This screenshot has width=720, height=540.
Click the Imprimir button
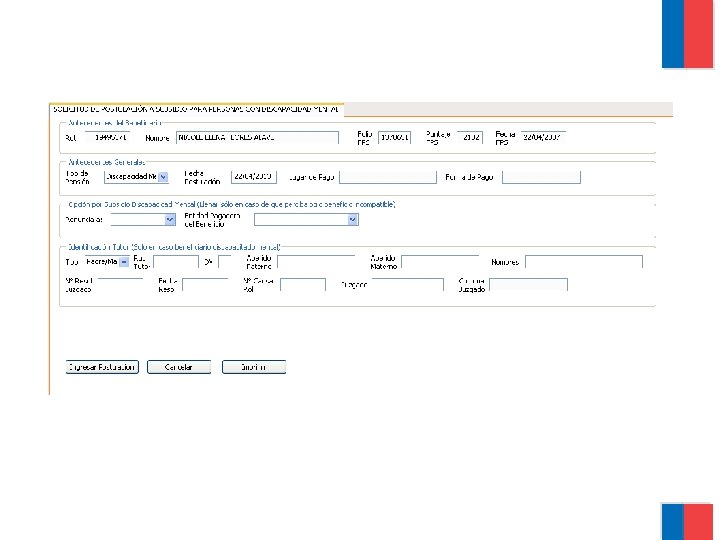(254, 367)
